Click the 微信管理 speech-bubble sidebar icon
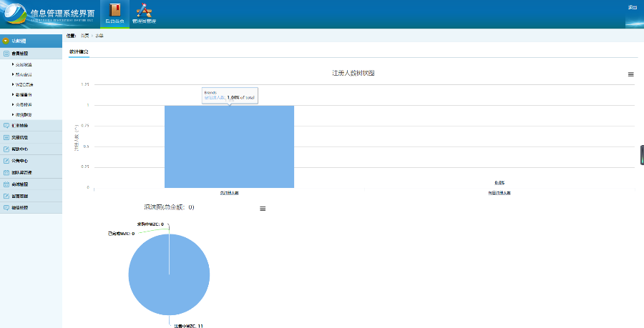Viewport: 644px width, 328px height. [6, 207]
